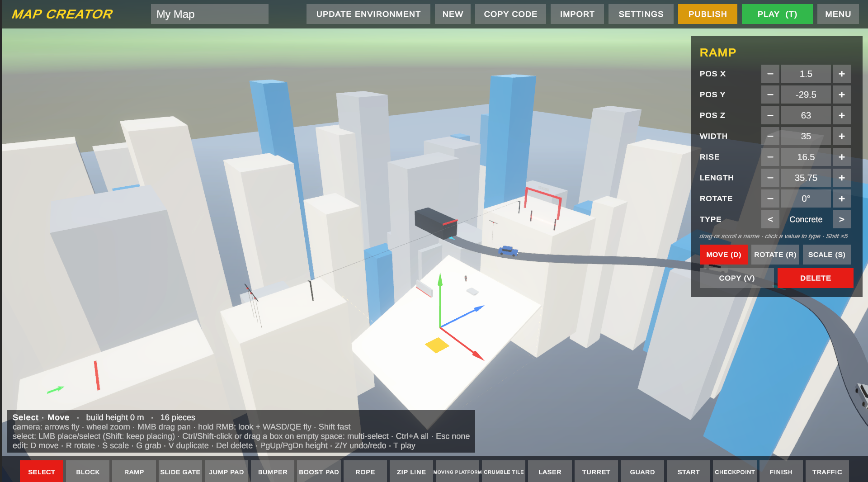
Task: Choose the LASER piece
Action: [x=550, y=472]
